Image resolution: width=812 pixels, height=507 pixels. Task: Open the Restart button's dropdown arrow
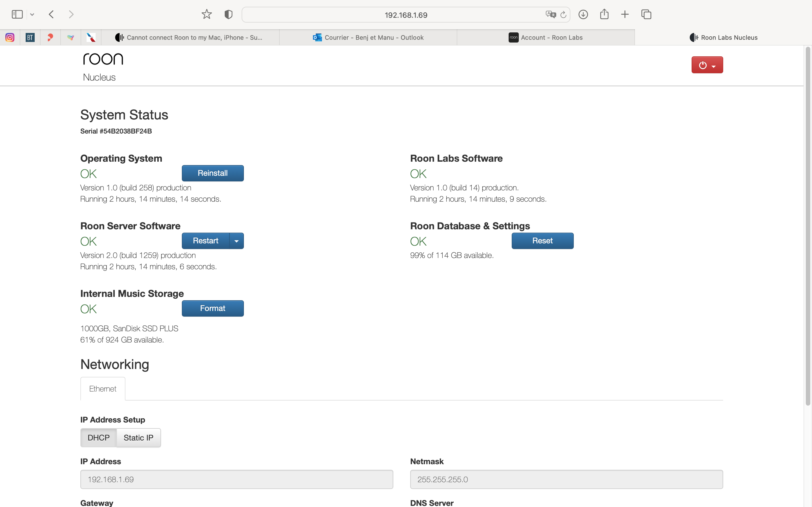[x=237, y=241]
